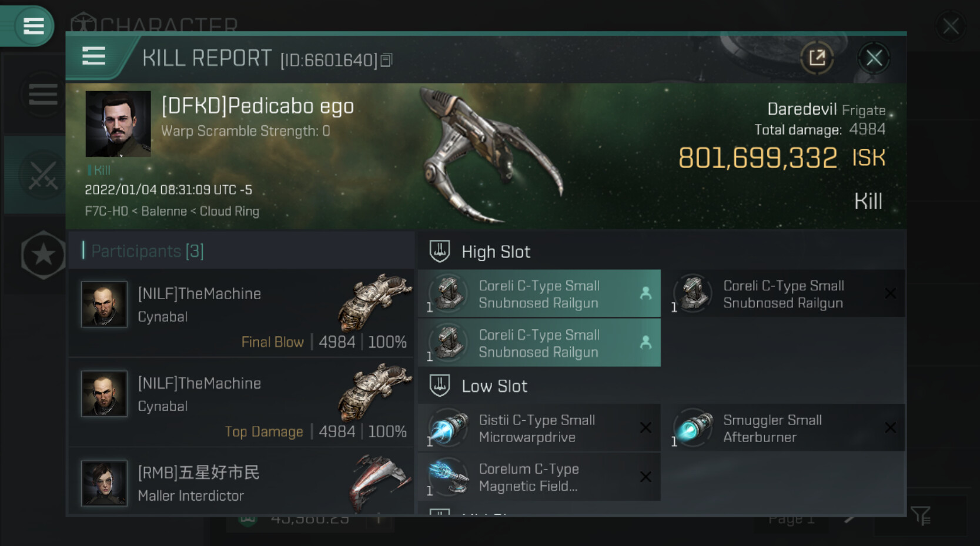Copy the kill report ID

click(386, 60)
